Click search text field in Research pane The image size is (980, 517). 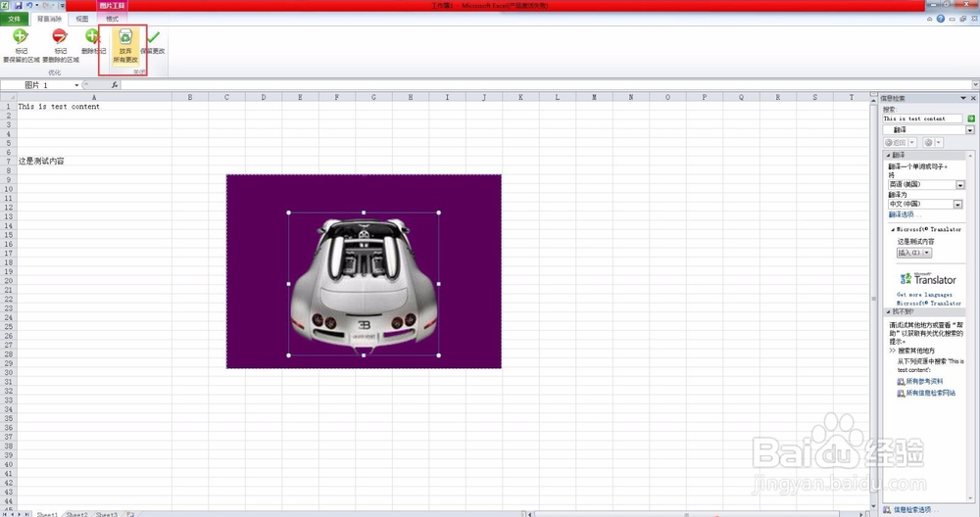click(x=922, y=118)
